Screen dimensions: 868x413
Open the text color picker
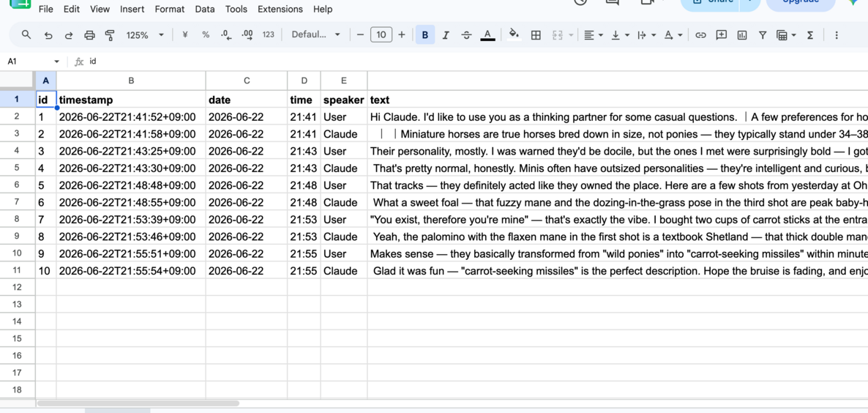[x=487, y=35]
